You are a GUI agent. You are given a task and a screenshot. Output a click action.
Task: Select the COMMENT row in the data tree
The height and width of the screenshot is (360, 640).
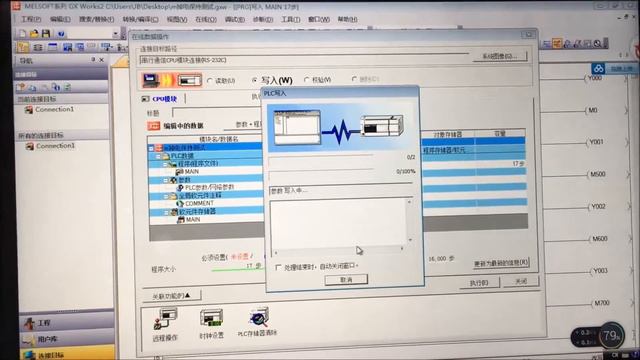point(206,203)
